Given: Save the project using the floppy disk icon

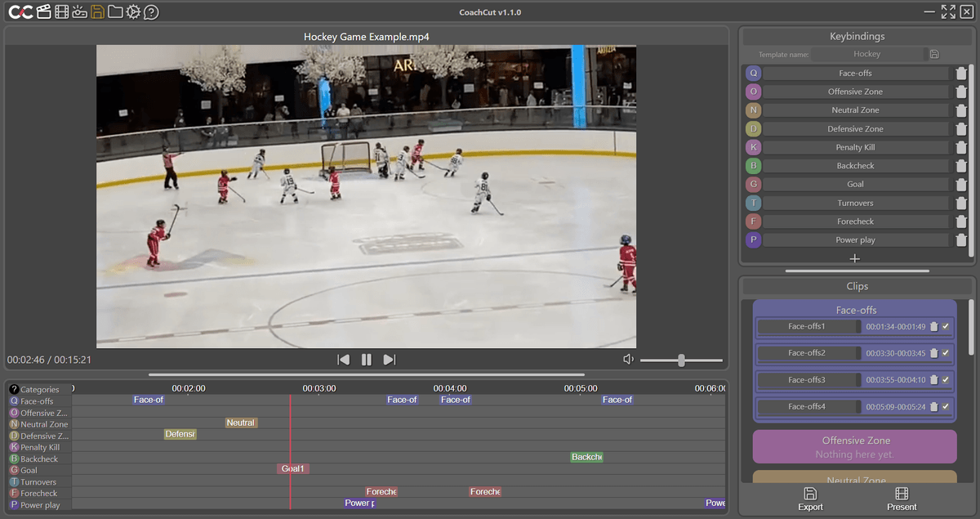Looking at the screenshot, I should (97, 11).
